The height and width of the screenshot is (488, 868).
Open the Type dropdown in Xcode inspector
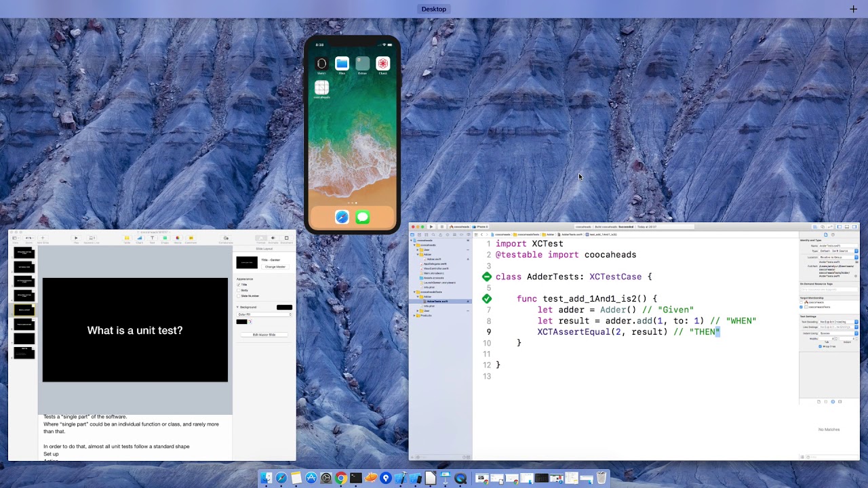[838, 251]
